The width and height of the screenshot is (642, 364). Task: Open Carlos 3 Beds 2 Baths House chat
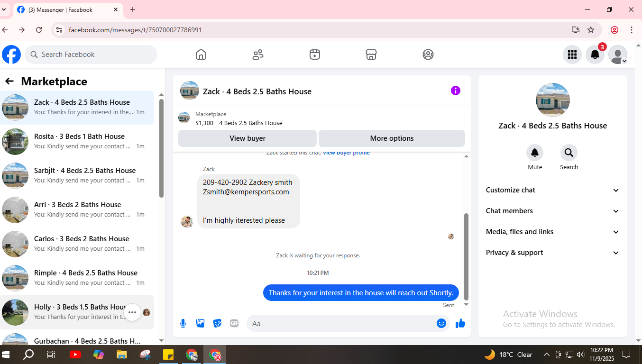click(x=77, y=244)
